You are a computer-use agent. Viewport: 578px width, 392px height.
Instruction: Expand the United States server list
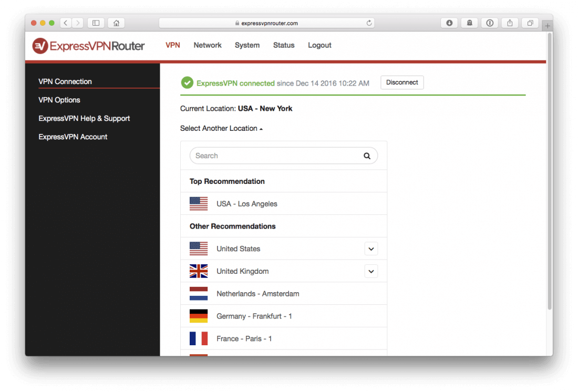(x=371, y=249)
